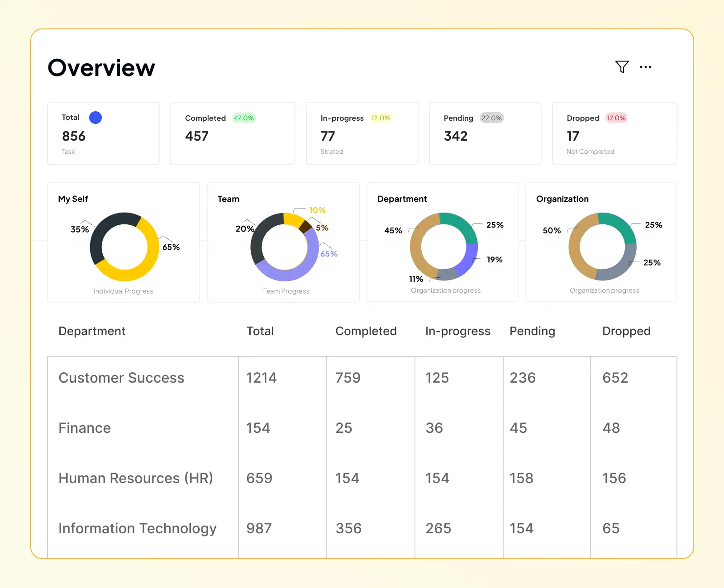This screenshot has width=724, height=588.
Task: Select the 50% label in Organization chart
Action: point(552,231)
